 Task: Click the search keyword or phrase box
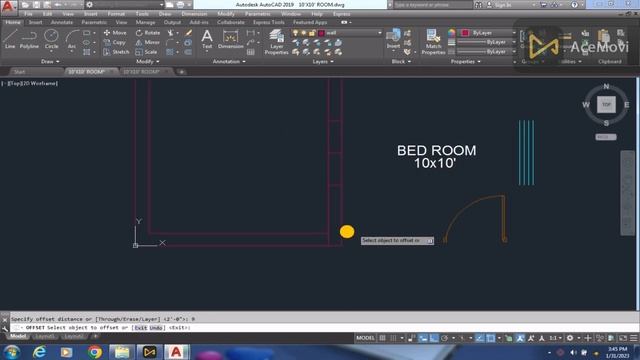tap(433, 5)
